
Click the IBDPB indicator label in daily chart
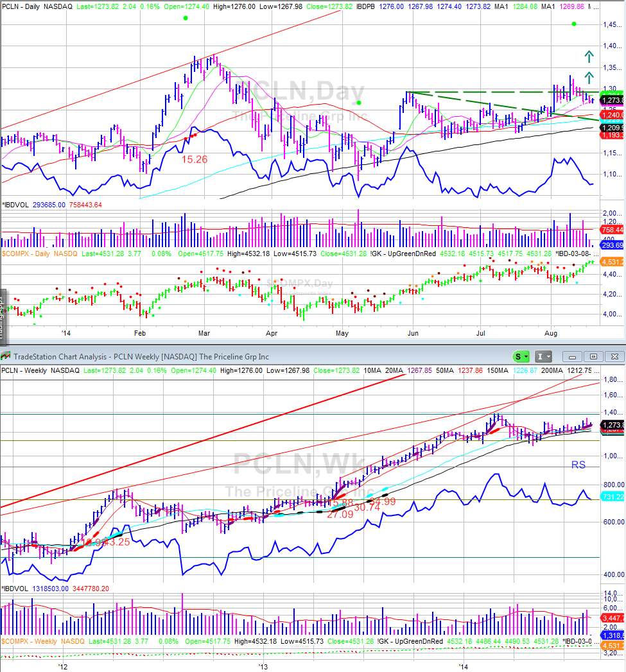coord(367,6)
